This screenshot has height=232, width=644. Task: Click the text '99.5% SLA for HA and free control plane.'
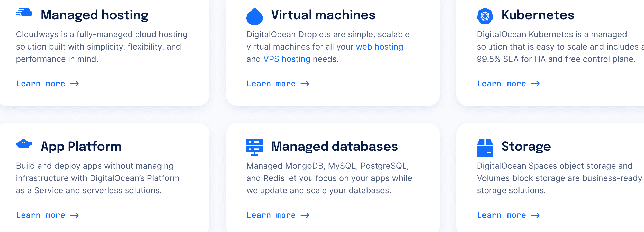point(556,59)
